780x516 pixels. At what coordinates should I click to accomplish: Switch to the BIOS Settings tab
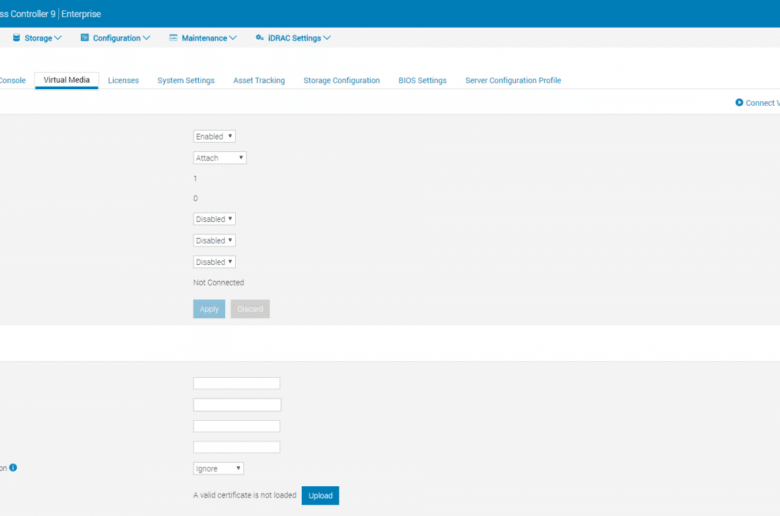pos(422,80)
